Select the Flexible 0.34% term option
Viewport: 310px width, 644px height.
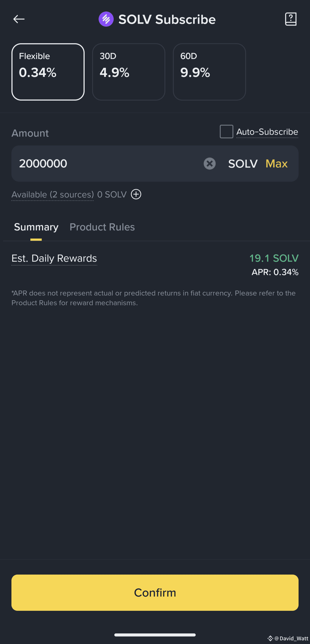coord(48,72)
